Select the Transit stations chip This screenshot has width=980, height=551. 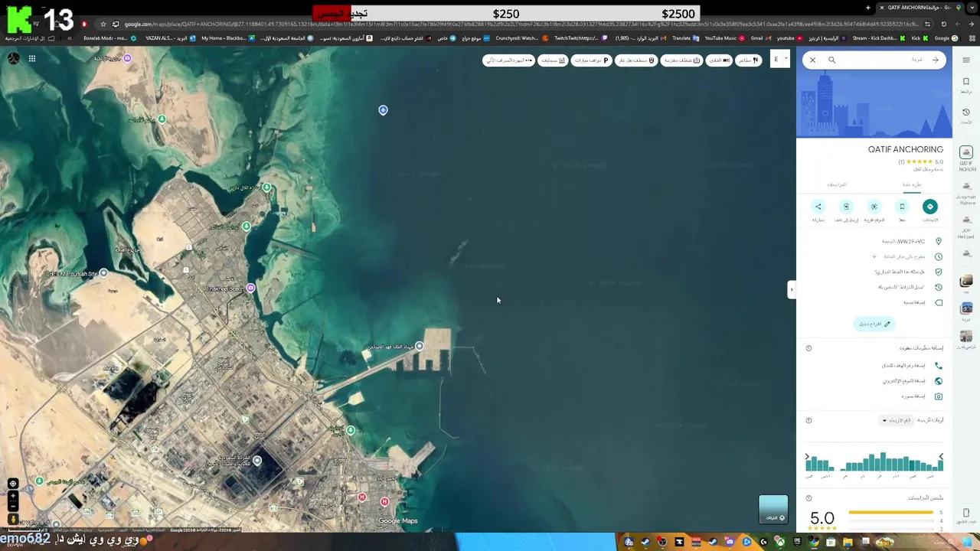pos(636,60)
